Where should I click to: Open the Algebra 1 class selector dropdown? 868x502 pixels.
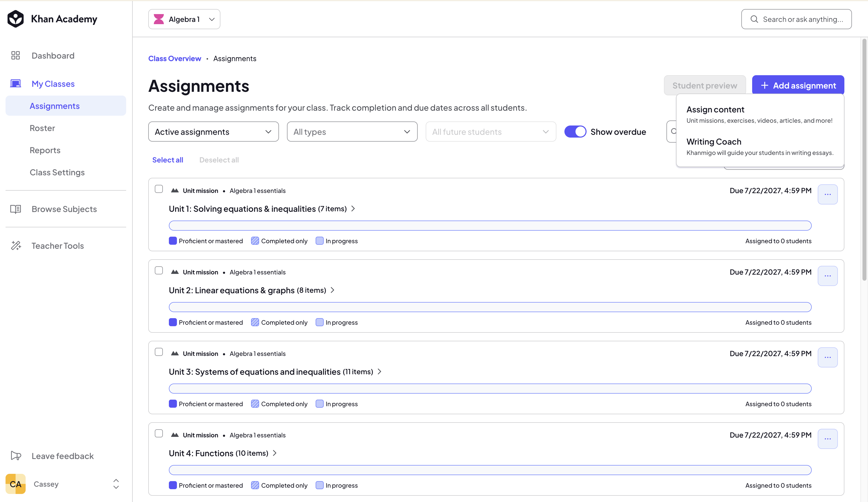point(184,19)
